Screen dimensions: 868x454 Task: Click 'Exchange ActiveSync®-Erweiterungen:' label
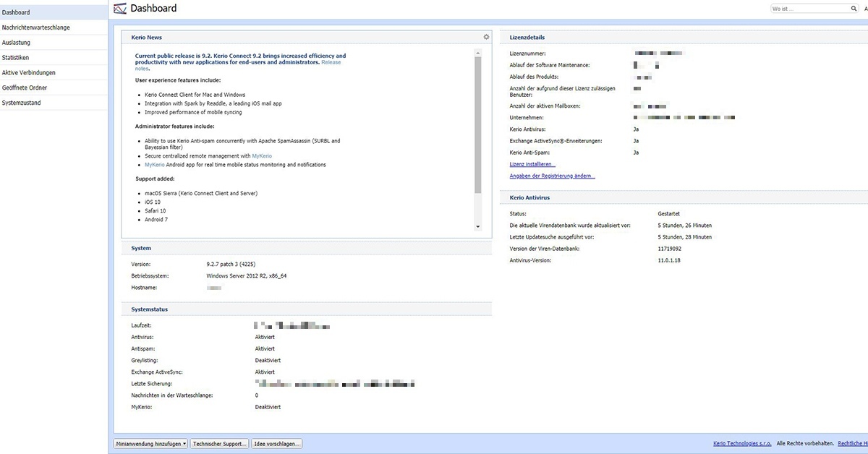[556, 141]
